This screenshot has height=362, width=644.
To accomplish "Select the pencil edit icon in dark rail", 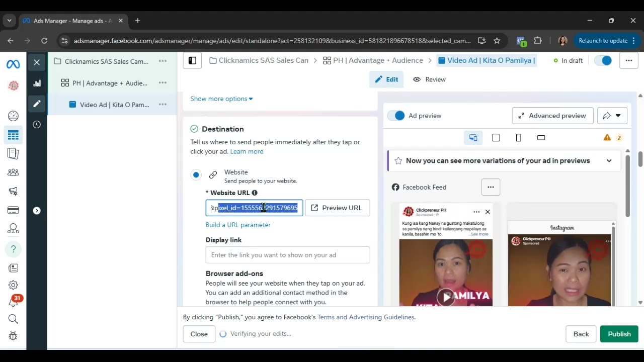I will click(37, 104).
